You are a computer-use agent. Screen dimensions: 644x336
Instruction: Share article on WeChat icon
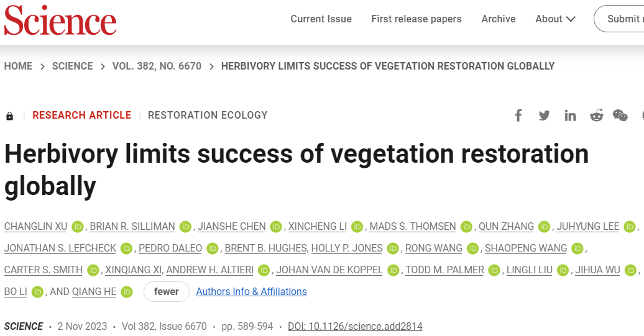620,116
